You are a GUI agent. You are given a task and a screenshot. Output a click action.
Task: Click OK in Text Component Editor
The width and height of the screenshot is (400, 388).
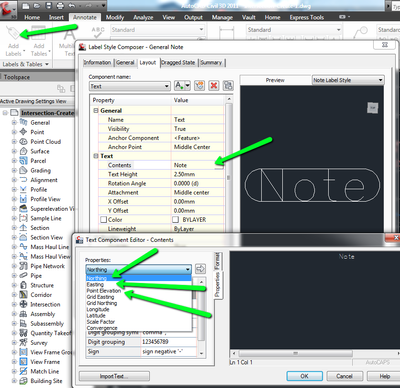point(304,376)
